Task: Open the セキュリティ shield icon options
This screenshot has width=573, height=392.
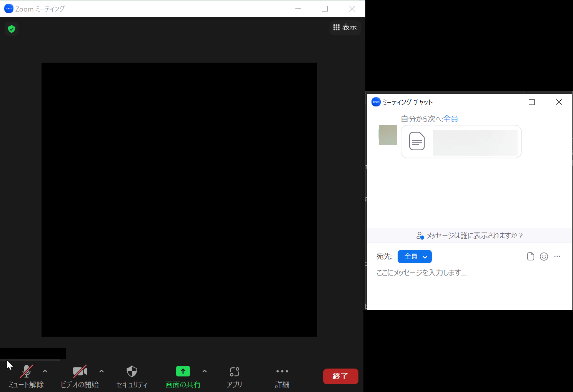Action: (132, 371)
